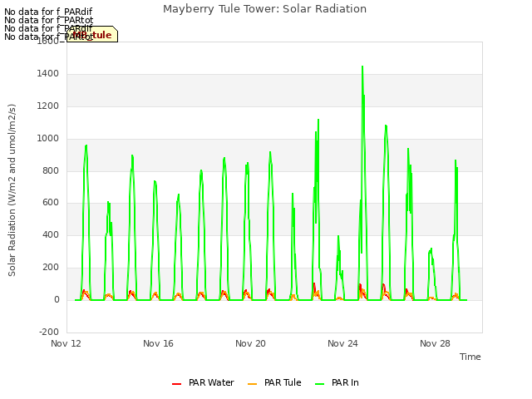The height and width of the screenshot is (399, 532).
Task: Click the Nov 16 x-axis tick label
Action: click(x=158, y=343)
